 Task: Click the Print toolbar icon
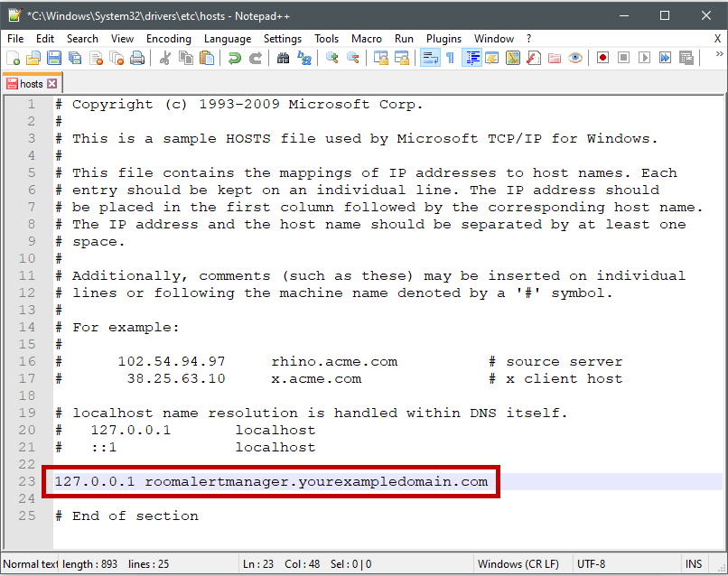pos(136,58)
